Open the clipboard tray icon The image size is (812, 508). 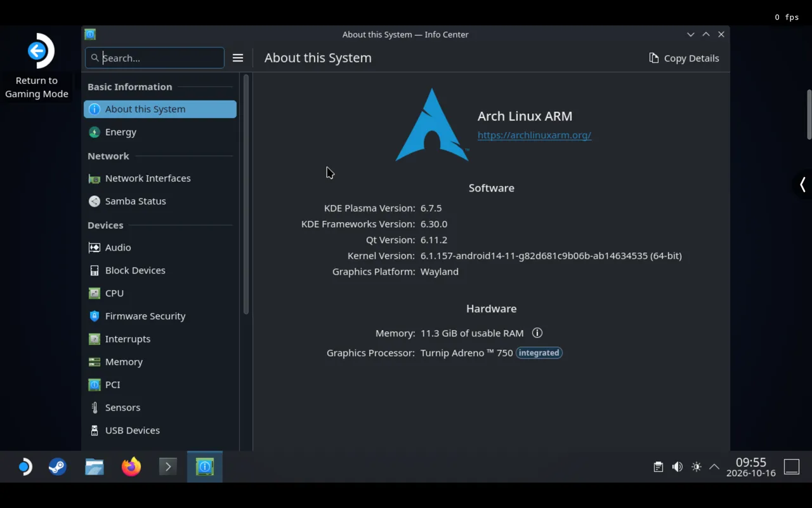pos(658,467)
